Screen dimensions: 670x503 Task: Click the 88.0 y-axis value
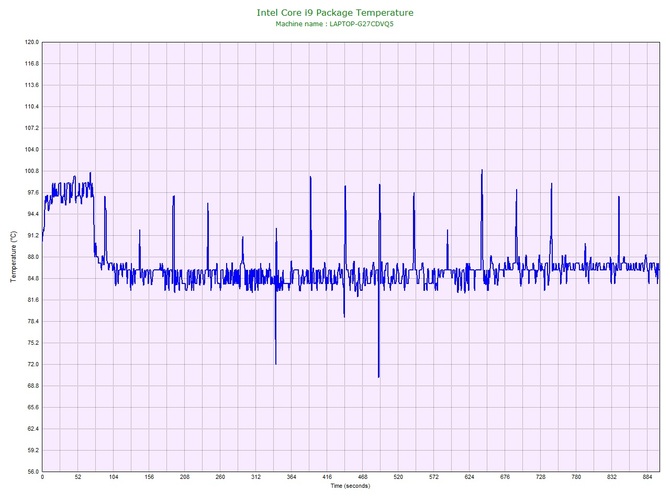(x=33, y=257)
